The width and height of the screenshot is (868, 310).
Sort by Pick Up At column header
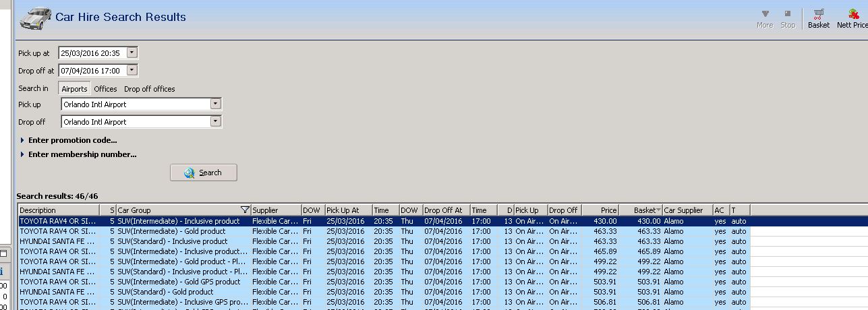(348, 210)
